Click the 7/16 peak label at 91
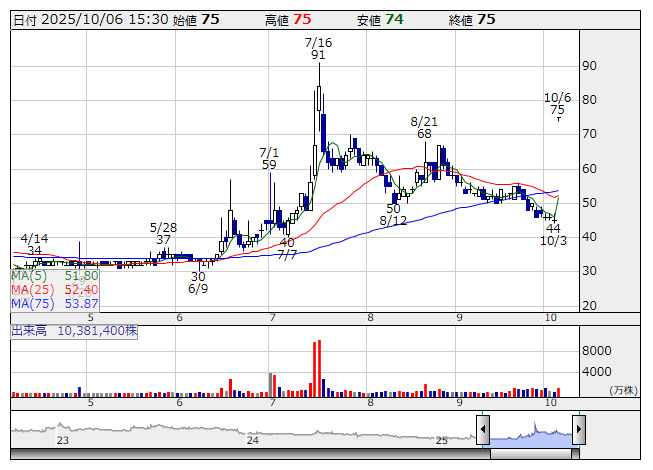653x470 pixels. click(x=318, y=49)
